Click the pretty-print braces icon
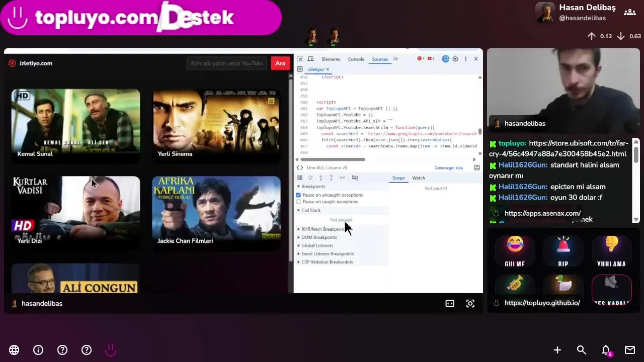Screen dimensions: 644x362 coord(300,167)
